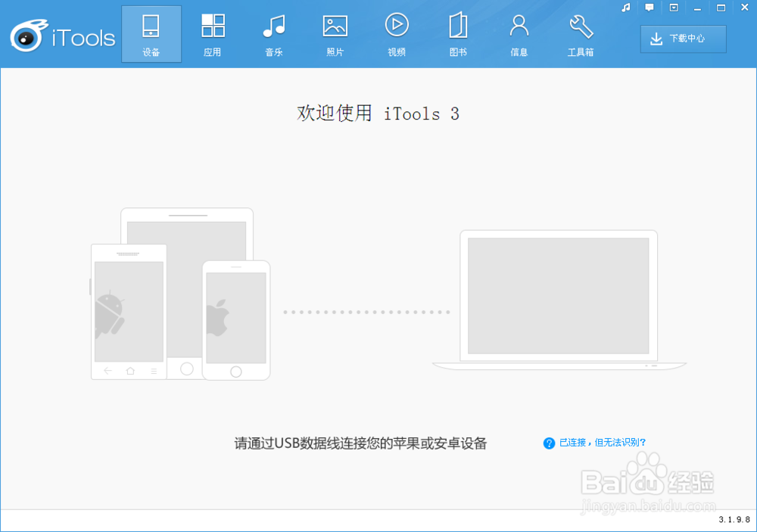Image resolution: width=757 pixels, height=532 pixels.
Task: Open the 音乐 (Music) section
Action: point(274,34)
